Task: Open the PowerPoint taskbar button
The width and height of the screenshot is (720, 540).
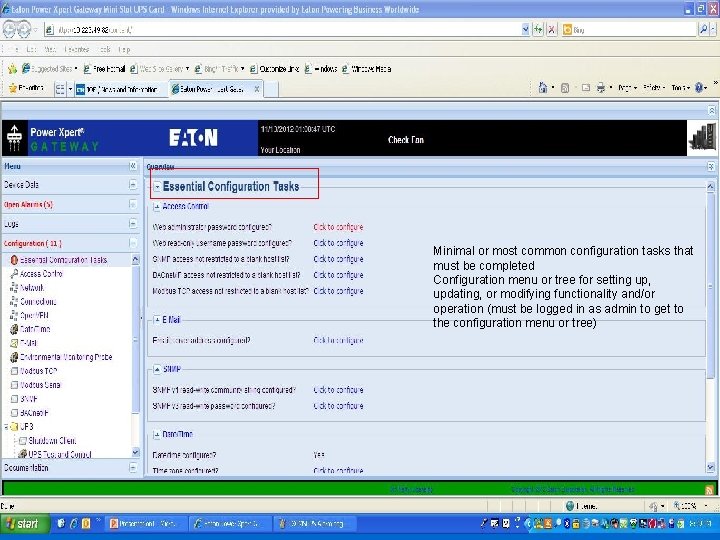Action: 146,523
